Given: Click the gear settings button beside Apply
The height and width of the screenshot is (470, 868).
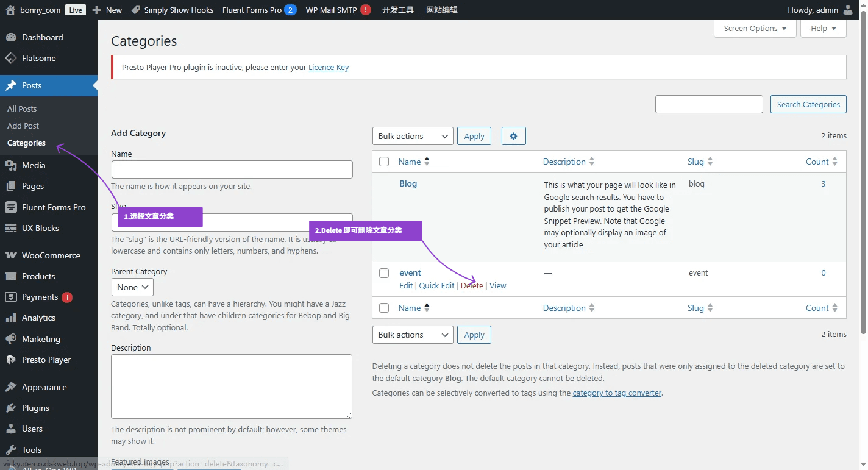Looking at the screenshot, I should coord(513,136).
